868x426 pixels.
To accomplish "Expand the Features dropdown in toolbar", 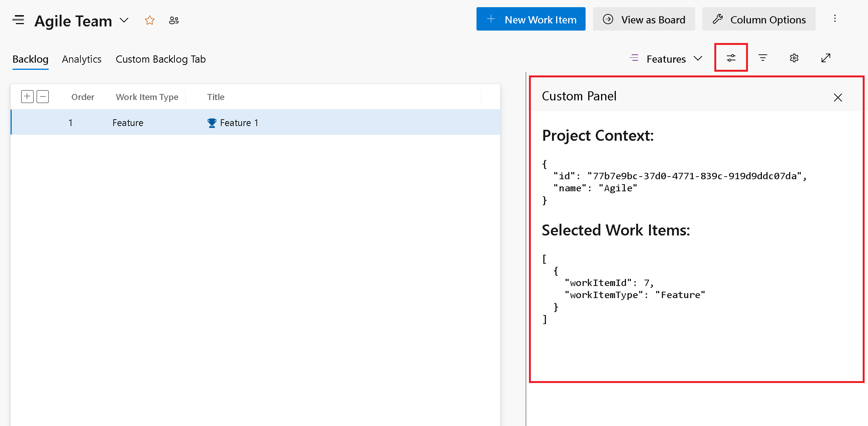I will (x=698, y=58).
